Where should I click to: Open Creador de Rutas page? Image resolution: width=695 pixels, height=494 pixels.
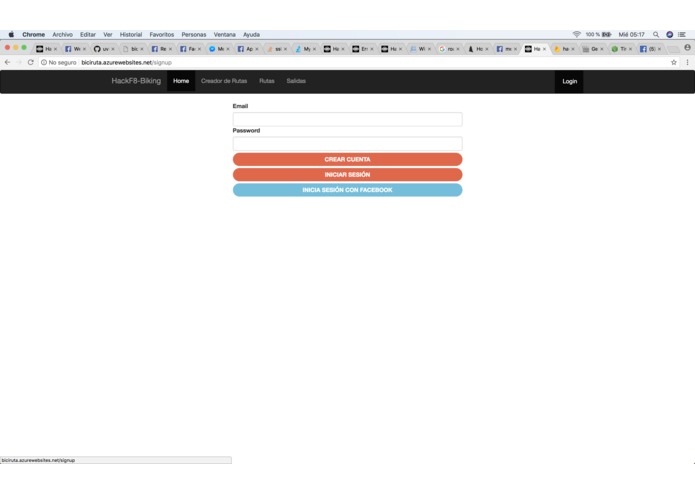tap(224, 81)
